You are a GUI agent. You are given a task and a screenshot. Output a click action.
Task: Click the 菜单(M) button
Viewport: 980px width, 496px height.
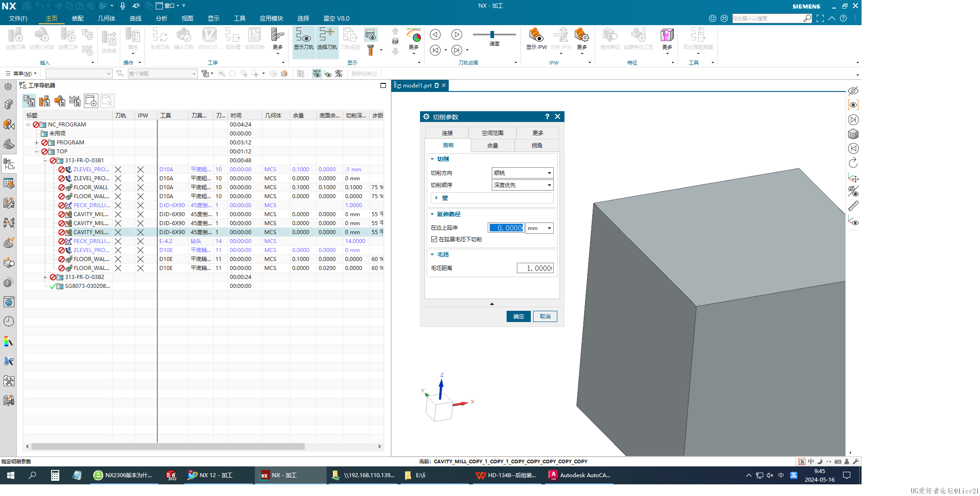click(x=21, y=74)
